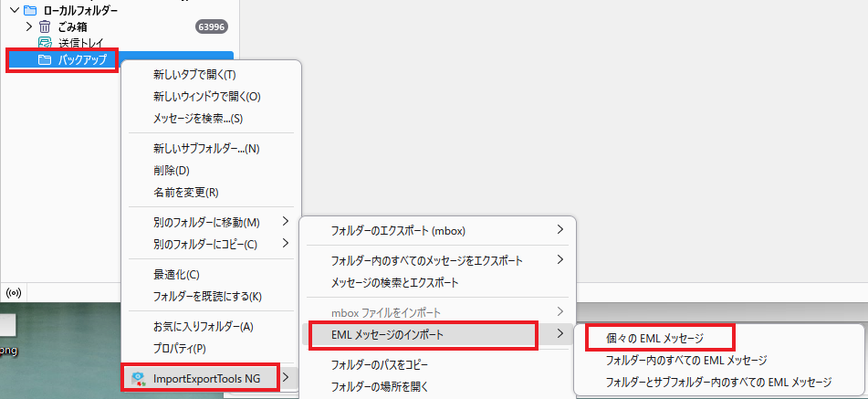Image resolution: width=868 pixels, height=399 pixels.
Task: Expand arrow beside フォルダーのエクスポート (mbox)
Action: click(560, 229)
